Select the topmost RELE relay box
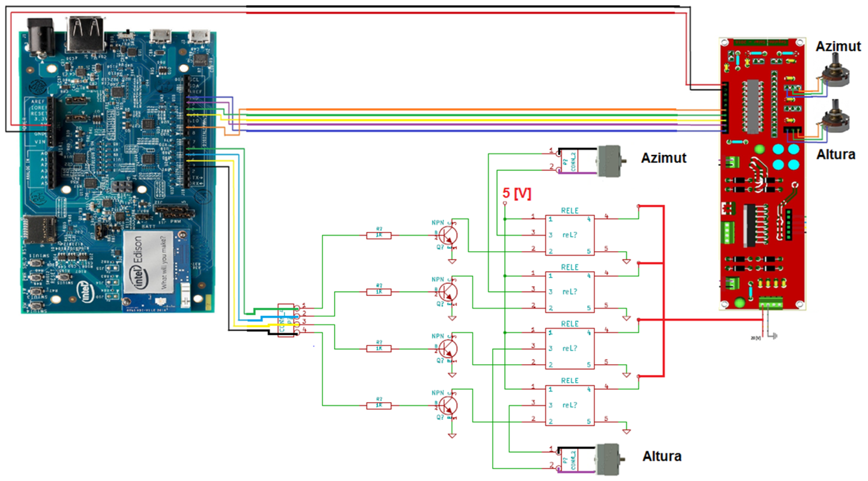Screen dimensions: 868x481 click(x=570, y=235)
